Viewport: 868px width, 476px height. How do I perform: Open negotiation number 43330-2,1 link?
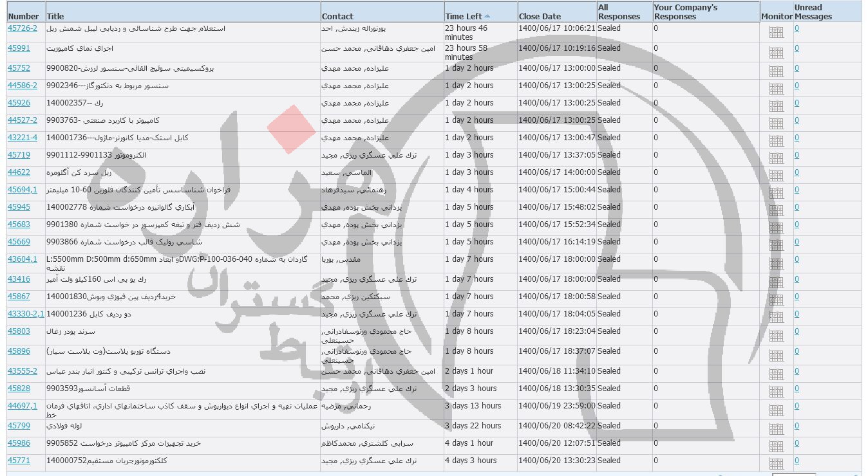click(x=26, y=314)
